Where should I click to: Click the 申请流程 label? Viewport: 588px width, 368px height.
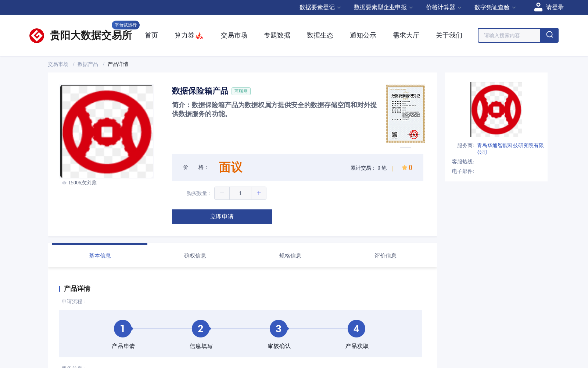pos(74,302)
